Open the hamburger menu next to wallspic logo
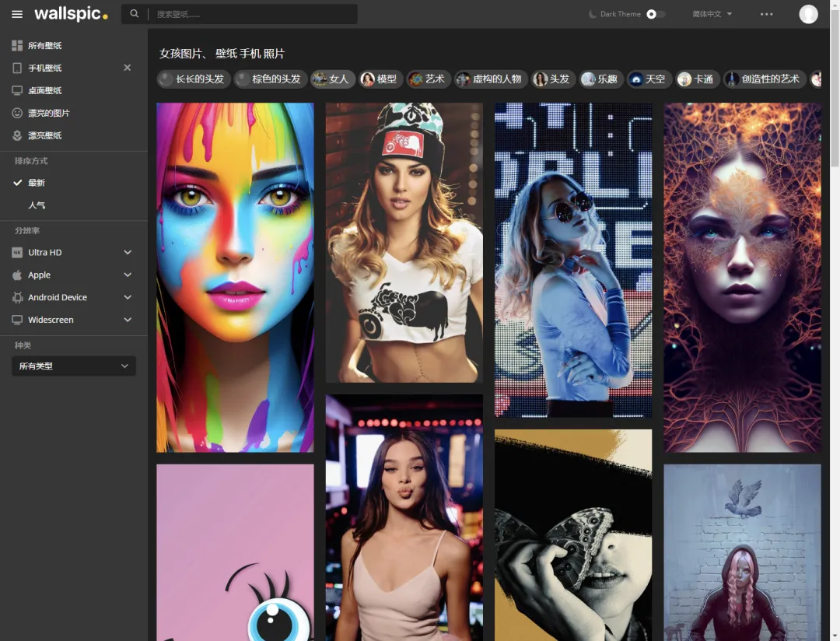Image resolution: width=840 pixels, height=641 pixels. 17,14
